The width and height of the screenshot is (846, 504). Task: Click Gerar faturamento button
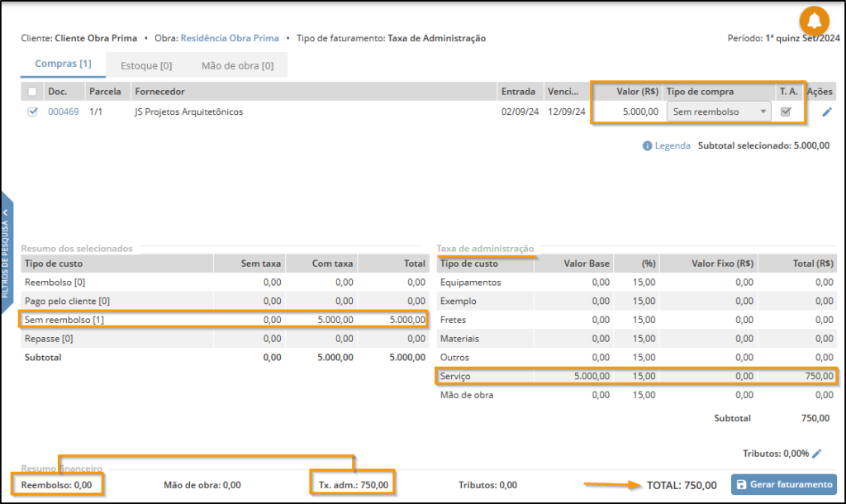784,484
